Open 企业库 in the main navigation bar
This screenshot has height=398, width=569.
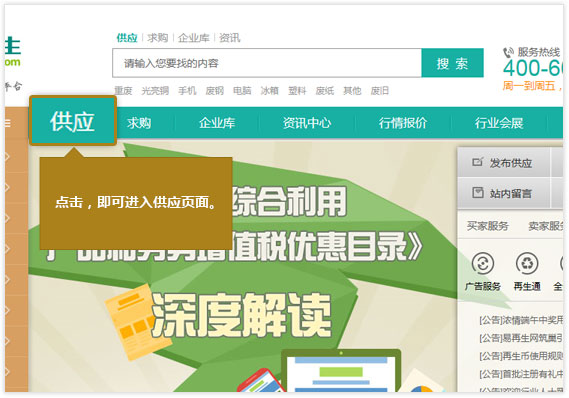217,123
